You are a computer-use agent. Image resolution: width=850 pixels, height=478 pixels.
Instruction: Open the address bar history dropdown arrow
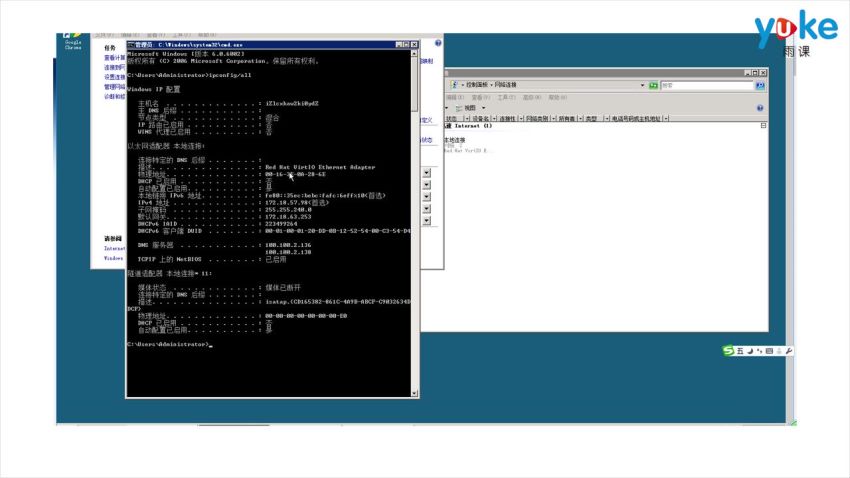click(x=642, y=85)
